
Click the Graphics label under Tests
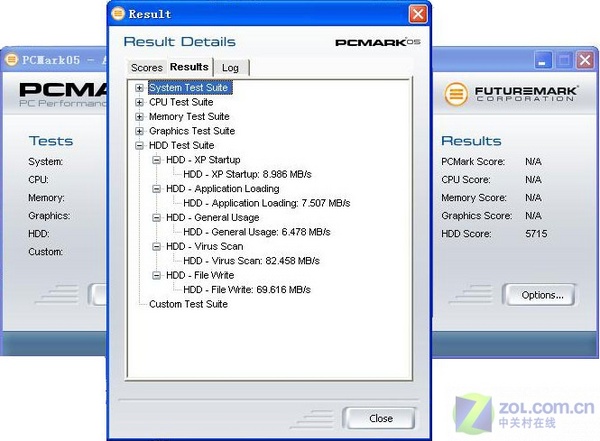49,216
